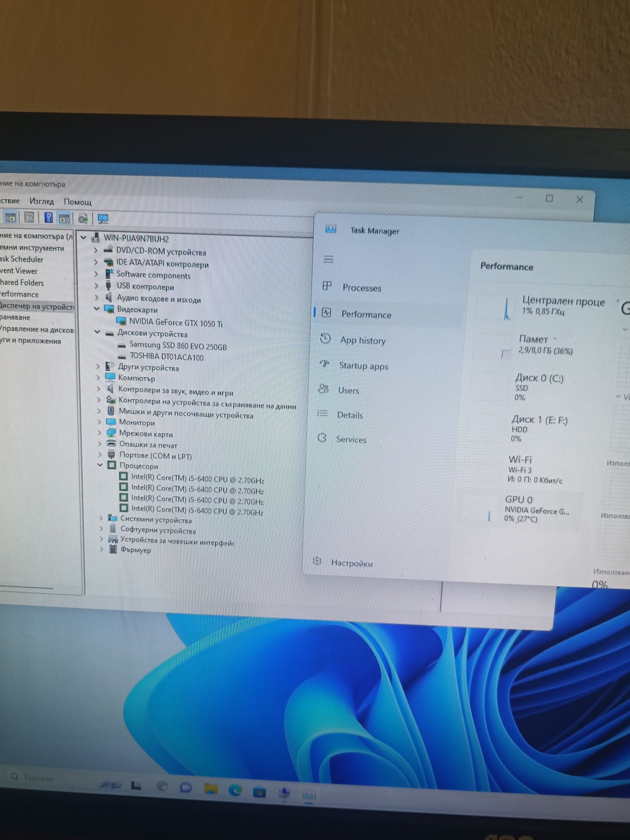Expand Фърмуер node
Viewport: 630px width, 840px height.
101,549
